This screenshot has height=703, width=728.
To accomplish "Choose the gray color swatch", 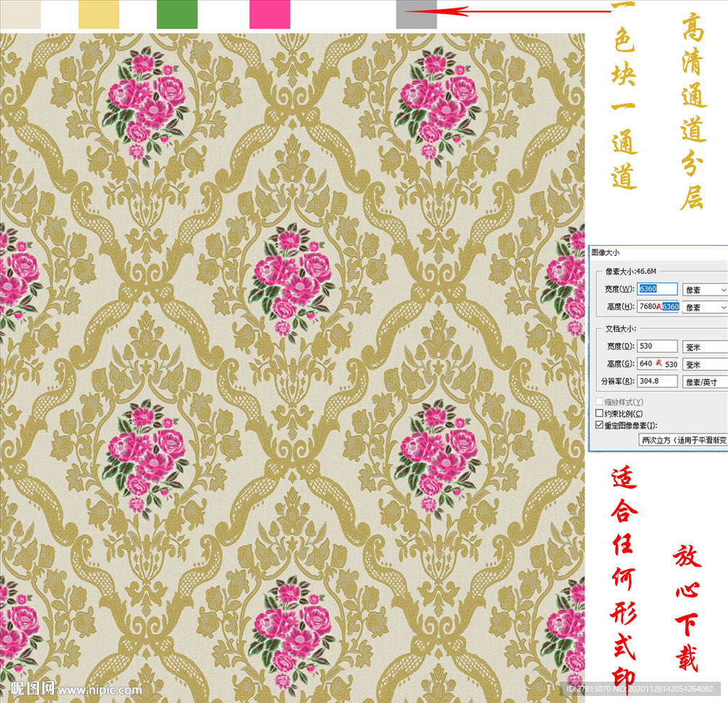I will coord(417,14).
